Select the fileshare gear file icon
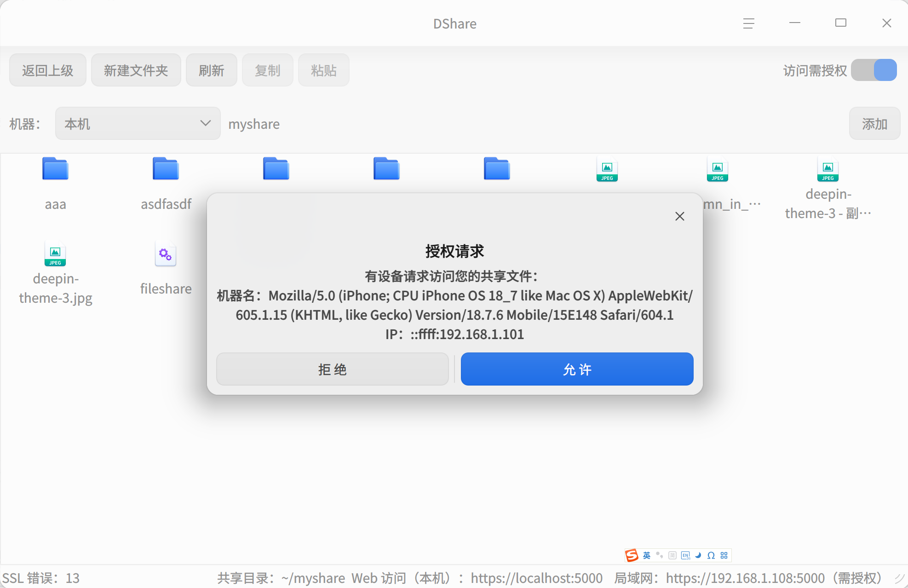 (x=166, y=254)
